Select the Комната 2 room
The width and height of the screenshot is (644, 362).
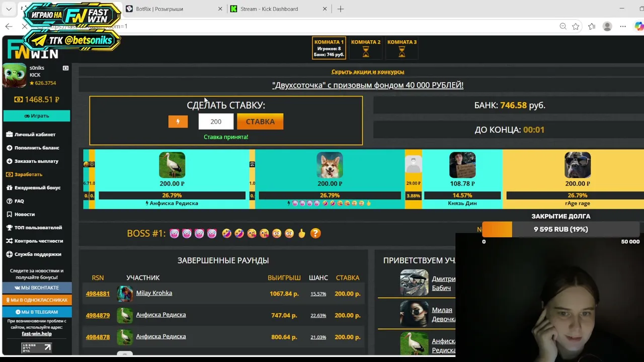click(x=366, y=48)
